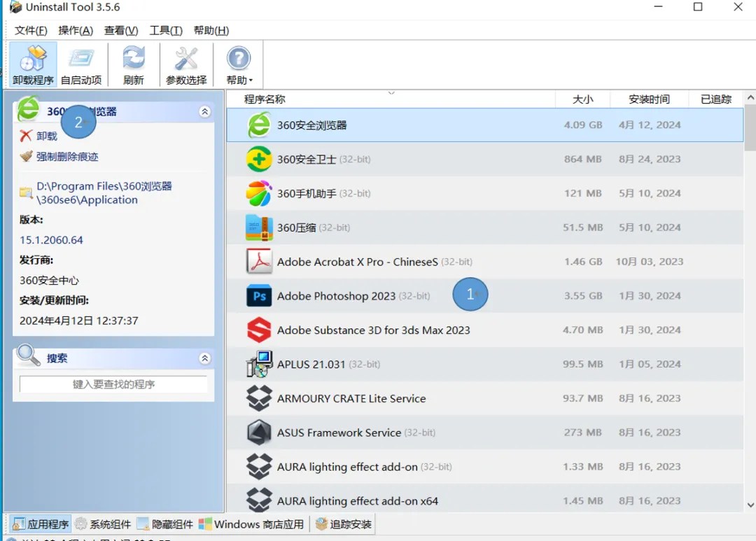Screen dimensions: 756x541
Task: Switch to the Windows 商店应用 tab
Action: click(252, 524)
